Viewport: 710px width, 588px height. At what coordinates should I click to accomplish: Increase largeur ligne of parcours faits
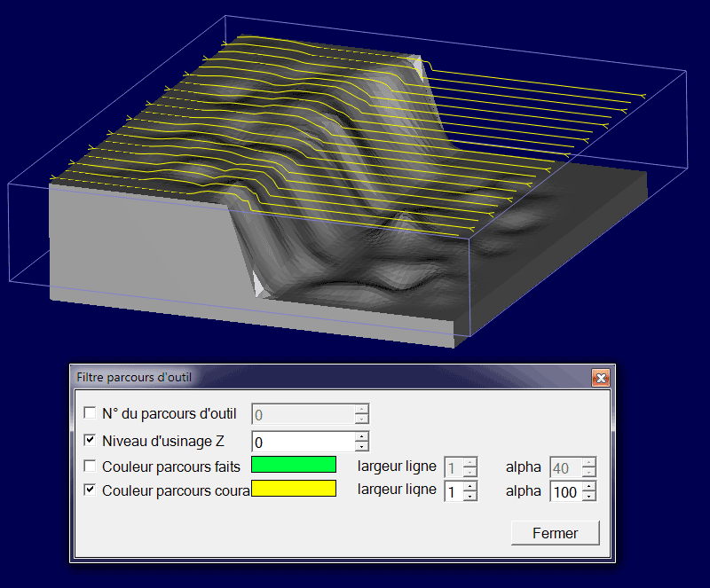pyautogui.click(x=470, y=463)
